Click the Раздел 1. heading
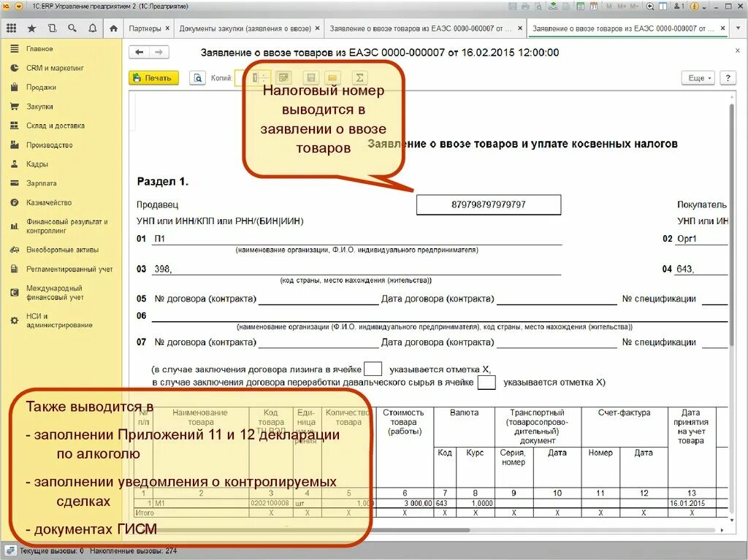This screenshot has width=748, height=560. [x=163, y=182]
